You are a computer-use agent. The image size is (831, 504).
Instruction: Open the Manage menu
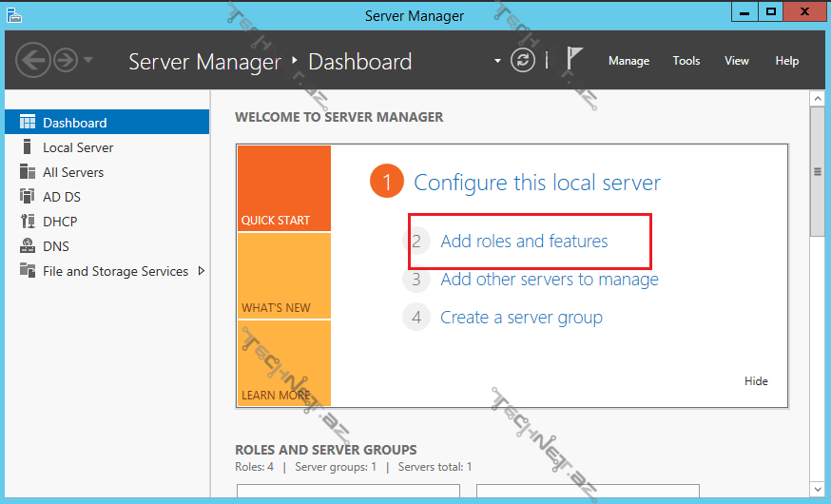pos(628,61)
